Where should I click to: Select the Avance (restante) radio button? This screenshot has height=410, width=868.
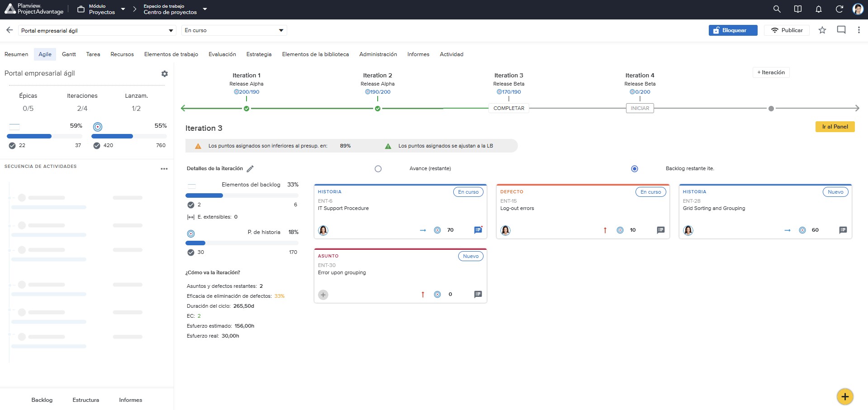pyautogui.click(x=378, y=169)
